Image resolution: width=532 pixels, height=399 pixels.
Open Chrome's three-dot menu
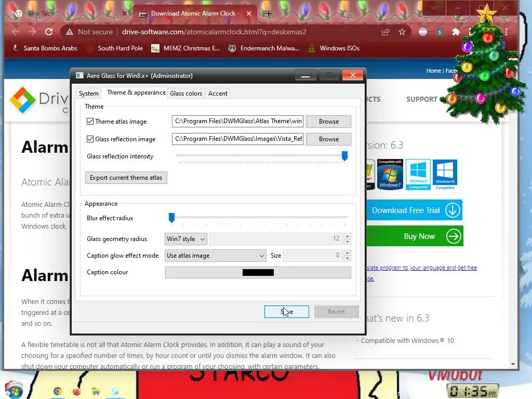click(506, 32)
